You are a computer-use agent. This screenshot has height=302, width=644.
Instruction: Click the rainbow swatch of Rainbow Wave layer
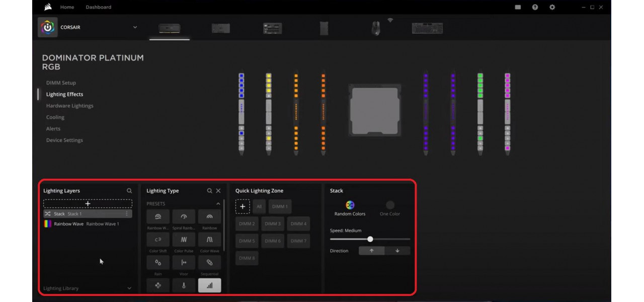pyautogui.click(x=48, y=224)
